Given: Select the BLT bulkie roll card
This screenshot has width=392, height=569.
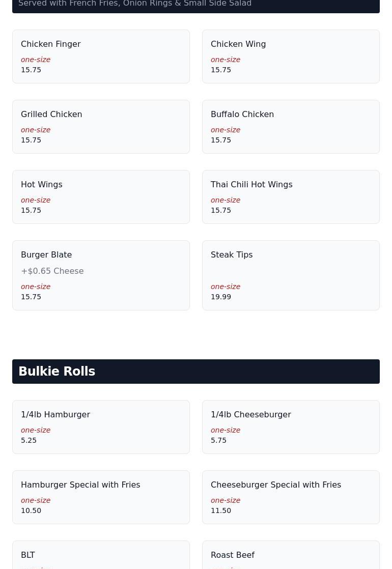Looking at the screenshot, I should 101,555.
